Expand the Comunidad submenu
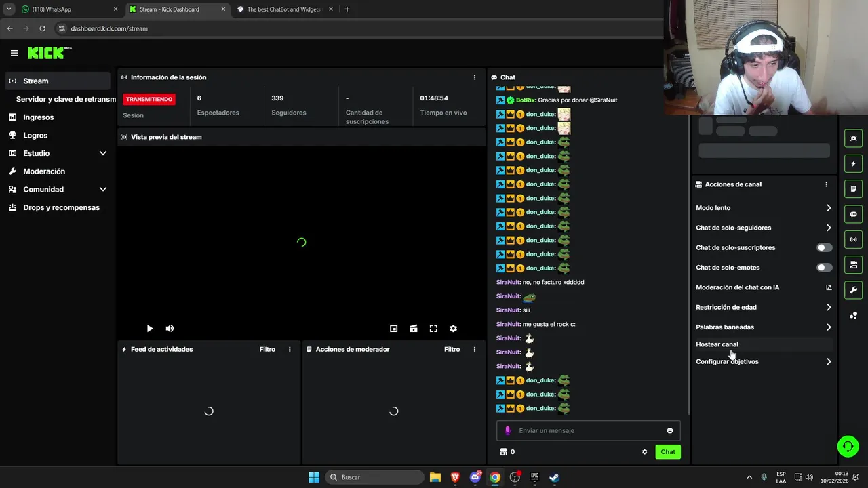The height and width of the screenshot is (488, 868). 103,190
